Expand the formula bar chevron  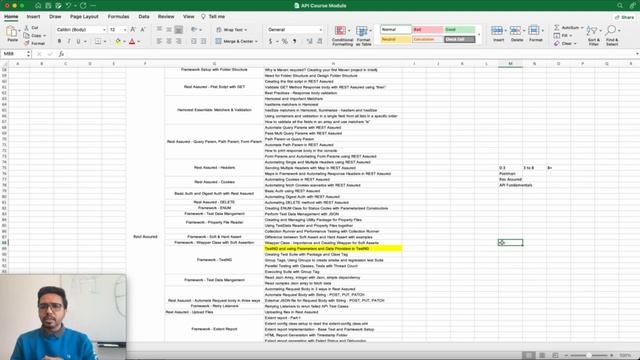(x=636, y=54)
